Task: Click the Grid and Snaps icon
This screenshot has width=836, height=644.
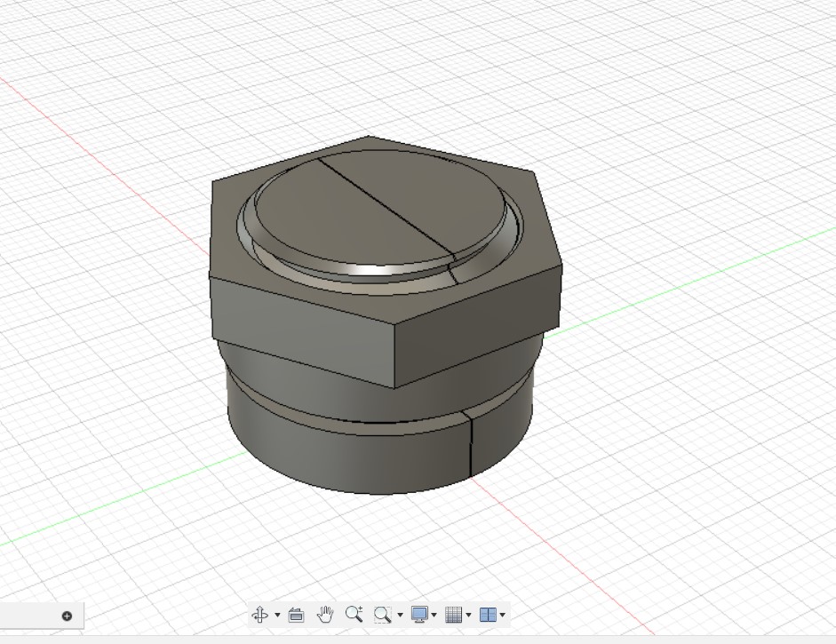Action: click(453, 615)
